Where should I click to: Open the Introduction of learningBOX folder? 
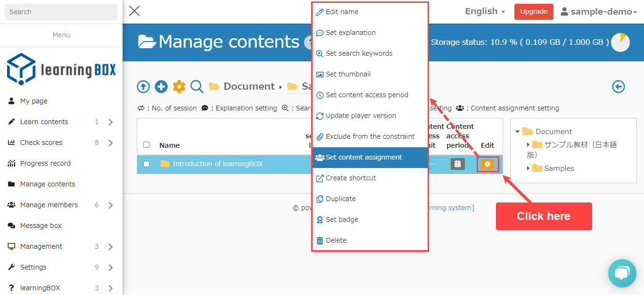[217, 164]
